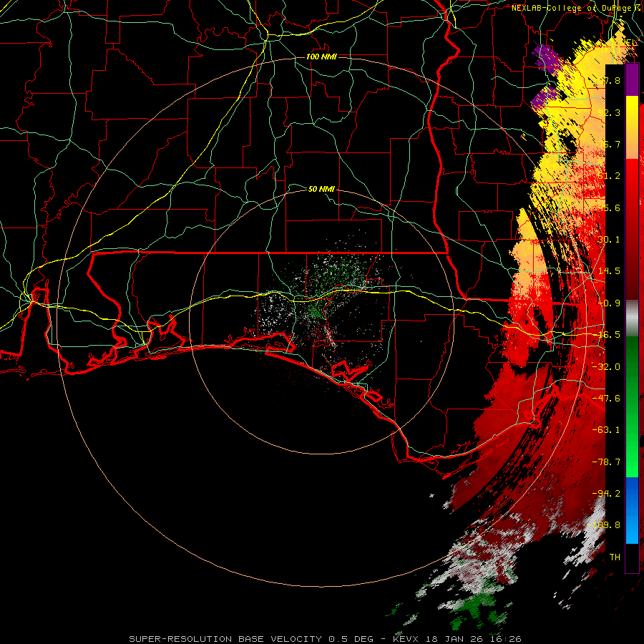
Task: Click the -78.7 scale value
Action: 607,462
